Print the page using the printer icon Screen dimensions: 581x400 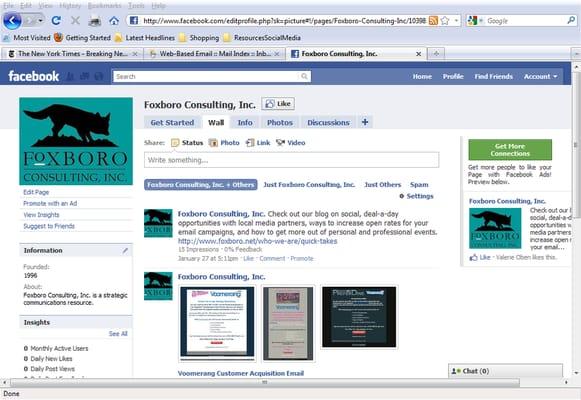(95, 21)
